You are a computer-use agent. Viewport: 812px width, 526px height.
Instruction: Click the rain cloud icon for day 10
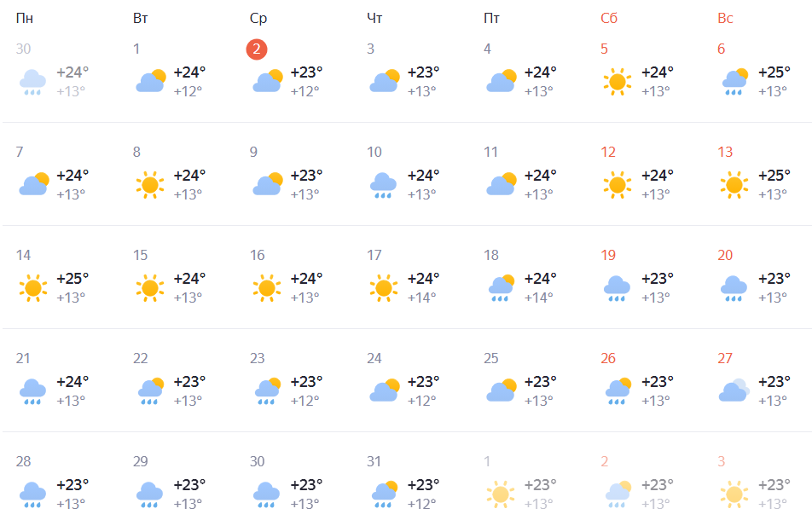[383, 185]
